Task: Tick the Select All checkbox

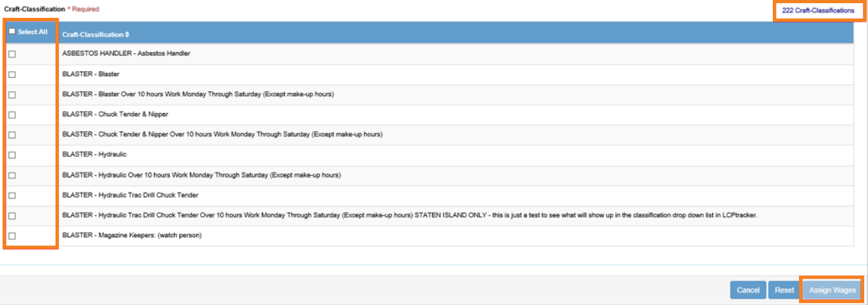Action: click(x=12, y=31)
